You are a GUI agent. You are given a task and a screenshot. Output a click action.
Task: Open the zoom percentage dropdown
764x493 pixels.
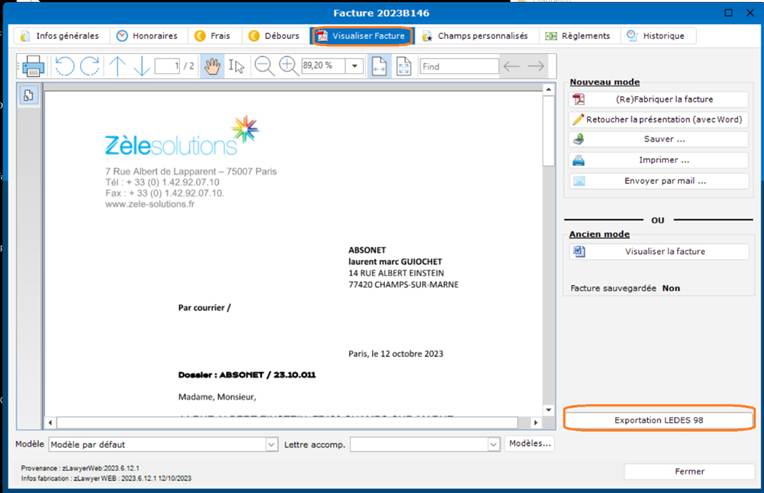click(355, 66)
